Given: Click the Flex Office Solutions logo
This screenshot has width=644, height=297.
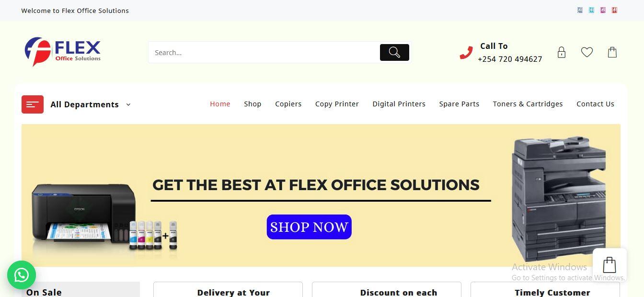Looking at the screenshot, I should (x=63, y=52).
